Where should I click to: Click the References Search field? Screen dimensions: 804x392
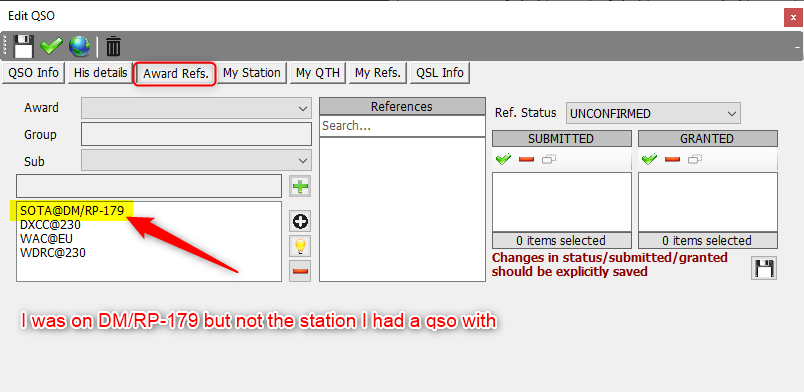tap(402, 126)
